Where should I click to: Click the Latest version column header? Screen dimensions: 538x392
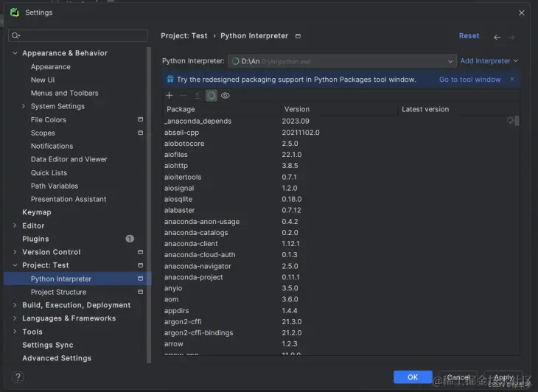[458, 109]
